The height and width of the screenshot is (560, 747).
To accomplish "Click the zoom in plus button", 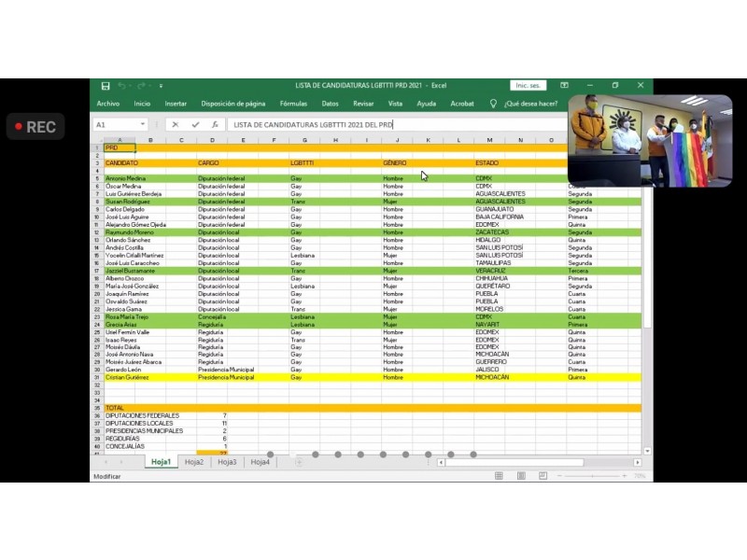I will (624, 476).
